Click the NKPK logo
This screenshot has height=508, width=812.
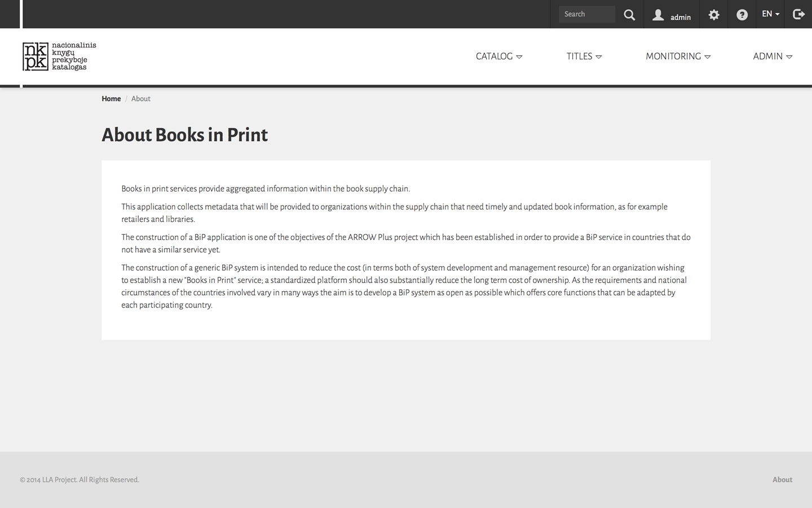59,56
